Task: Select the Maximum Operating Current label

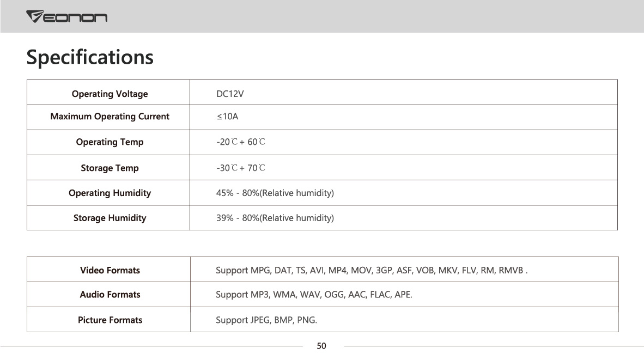Action: [x=110, y=116]
